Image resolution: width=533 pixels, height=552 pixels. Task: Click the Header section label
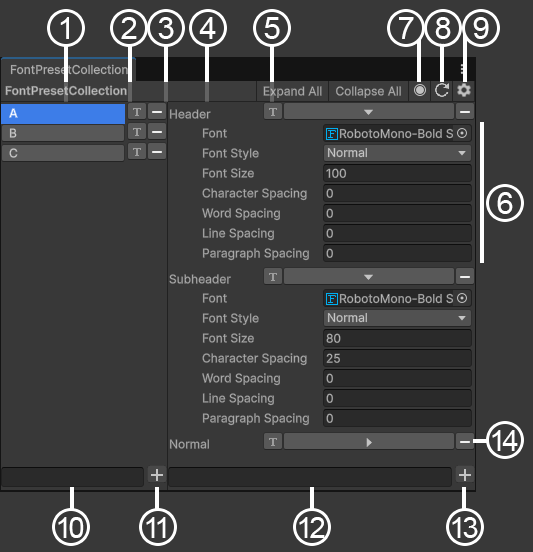190,114
